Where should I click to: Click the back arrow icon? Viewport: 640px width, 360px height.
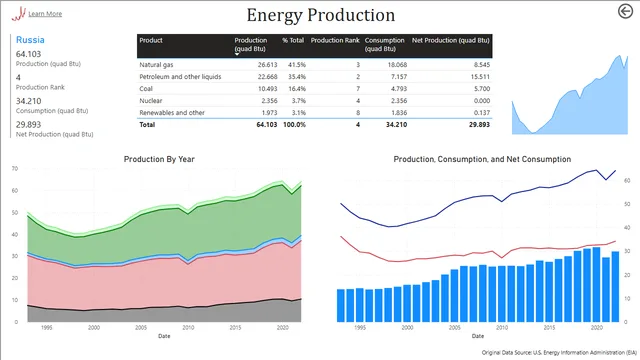tap(625, 11)
